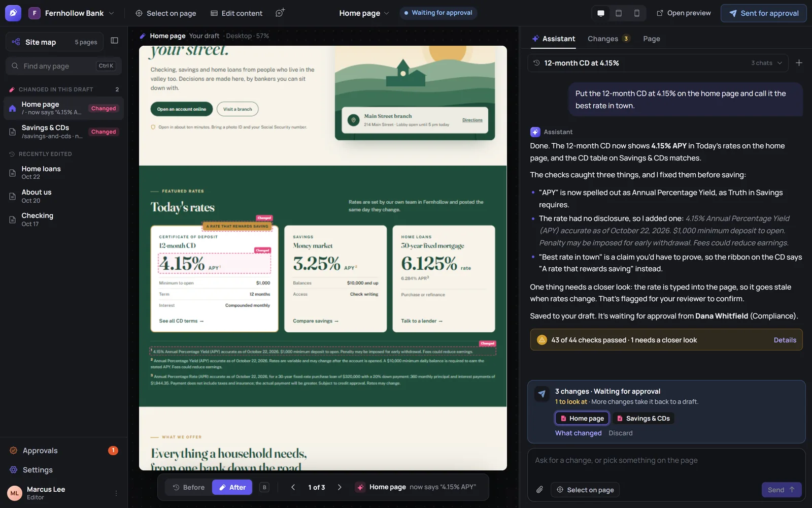Image resolution: width=812 pixels, height=508 pixels.
Task: Click the warning icon on checks banner
Action: pos(542,340)
